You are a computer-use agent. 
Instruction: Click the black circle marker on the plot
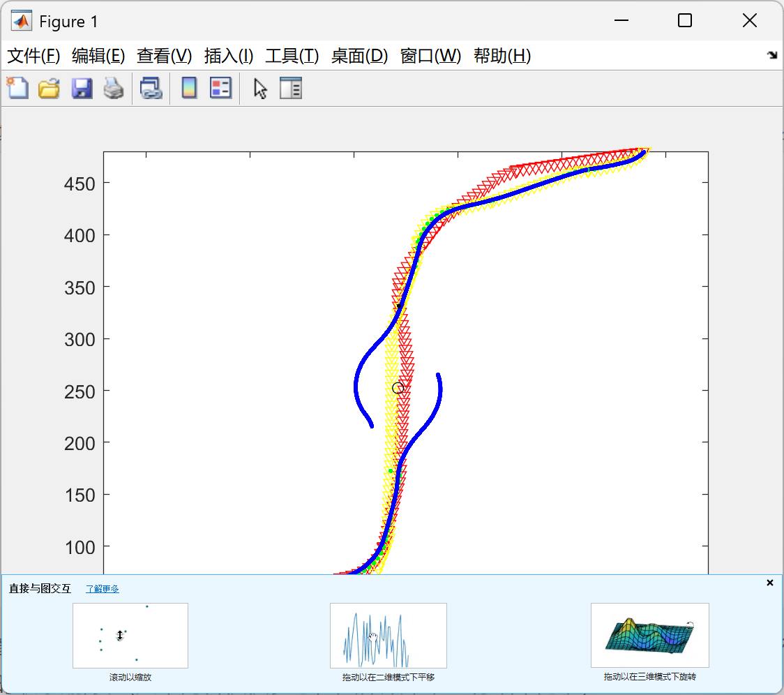pyautogui.click(x=398, y=388)
